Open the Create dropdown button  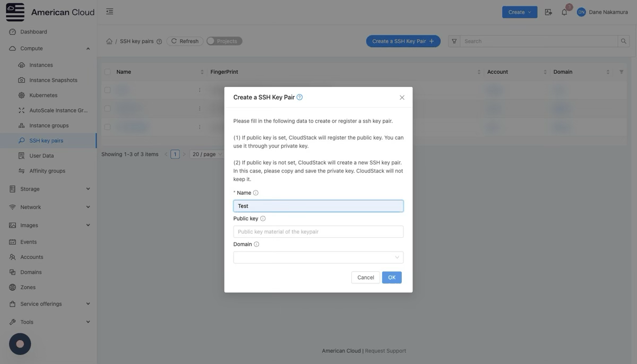519,12
